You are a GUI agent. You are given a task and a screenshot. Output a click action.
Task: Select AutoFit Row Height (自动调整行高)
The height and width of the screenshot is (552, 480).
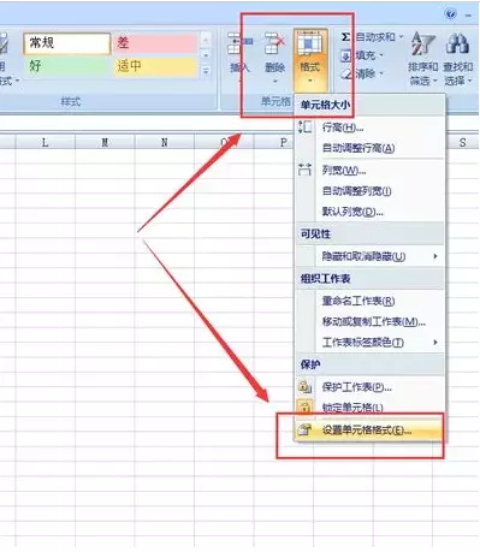tap(370, 148)
